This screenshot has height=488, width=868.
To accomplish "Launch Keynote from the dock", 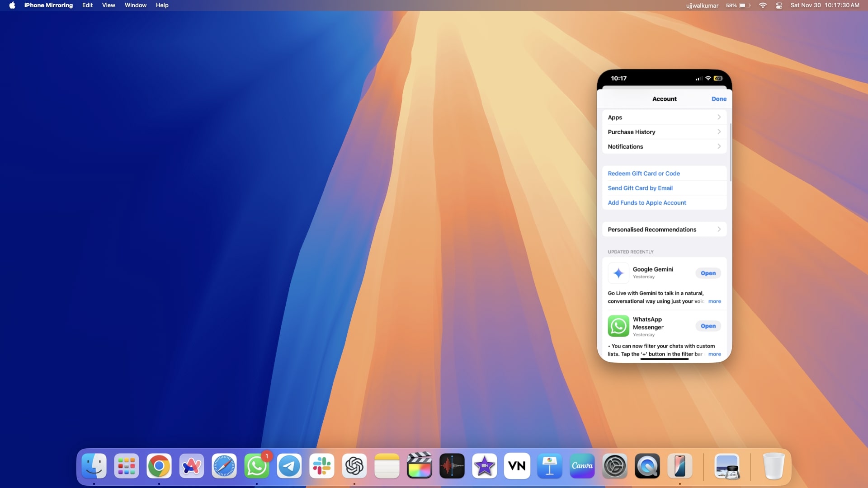I will point(550,466).
